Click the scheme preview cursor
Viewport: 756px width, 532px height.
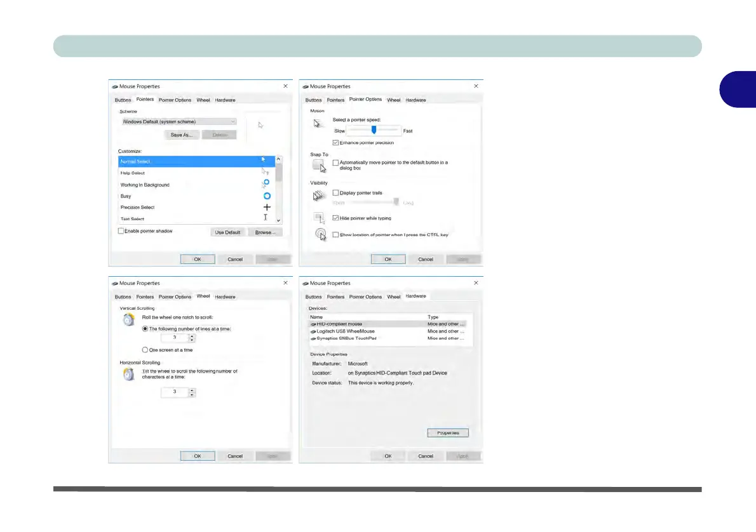click(x=260, y=125)
